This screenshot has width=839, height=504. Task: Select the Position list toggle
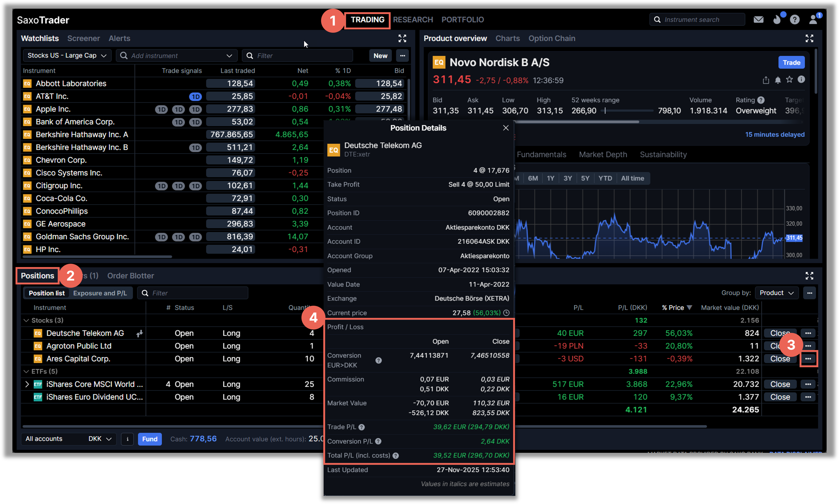[47, 293]
